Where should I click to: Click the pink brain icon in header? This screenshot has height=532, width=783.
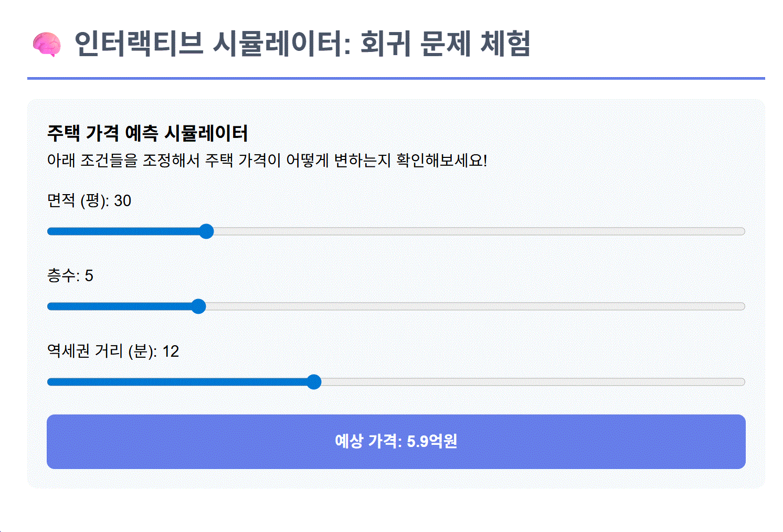[x=46, y=44]
